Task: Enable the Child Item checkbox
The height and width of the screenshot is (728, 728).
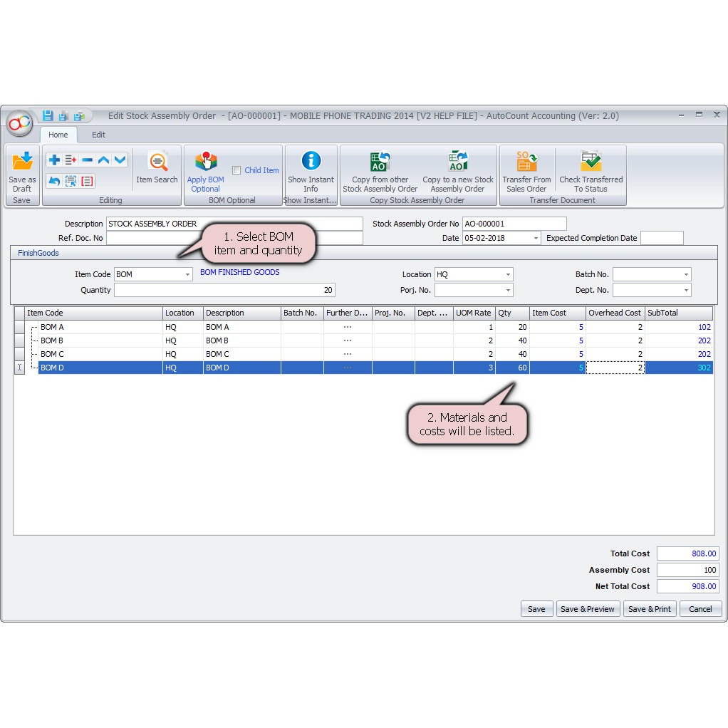Action: (236, 170)
